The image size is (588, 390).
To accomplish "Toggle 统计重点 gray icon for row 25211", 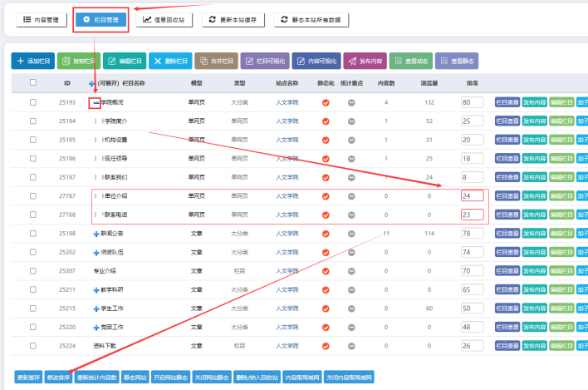I will tap(351, 289).
